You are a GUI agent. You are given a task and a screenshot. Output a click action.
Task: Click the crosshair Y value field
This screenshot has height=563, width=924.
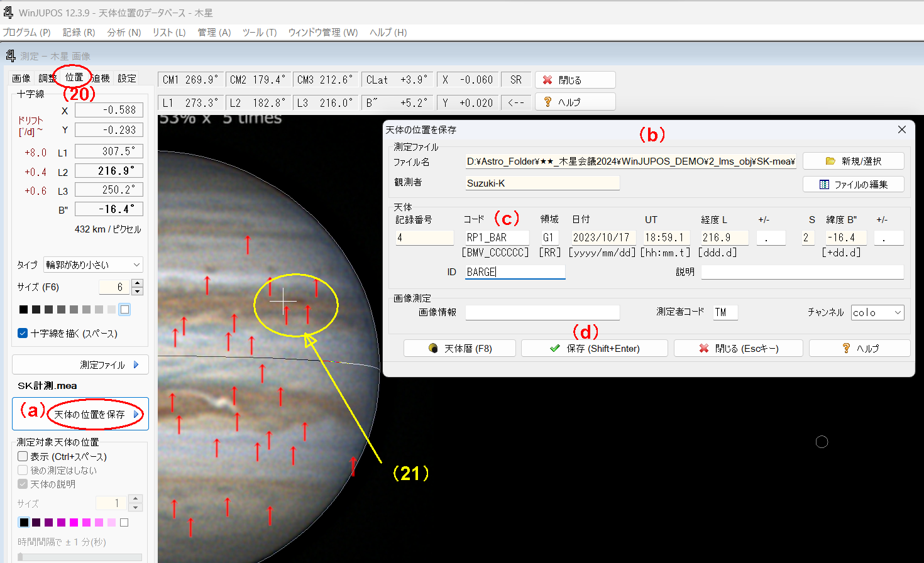109,130
